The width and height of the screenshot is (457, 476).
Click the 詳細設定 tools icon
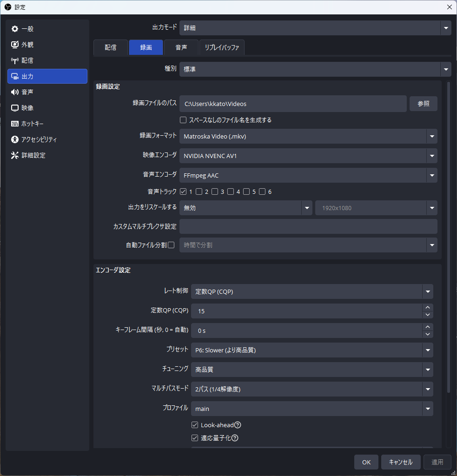point(14,155)
